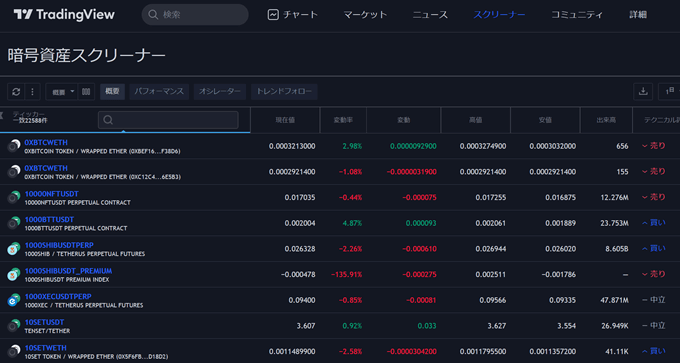Click the magnifier icon in the top search box
The width and height of the screenshot is (680, 363).
(x=153, y=15)
